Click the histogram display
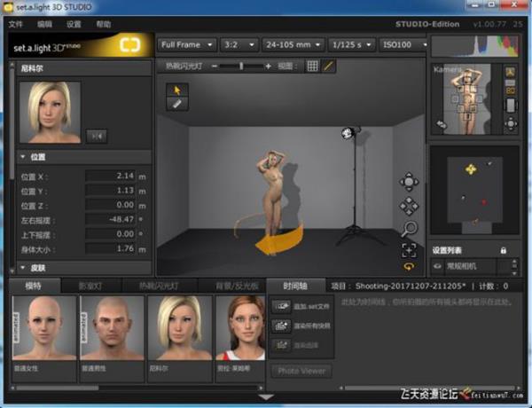This screenshot has height=408, width=532. [474, 45]
